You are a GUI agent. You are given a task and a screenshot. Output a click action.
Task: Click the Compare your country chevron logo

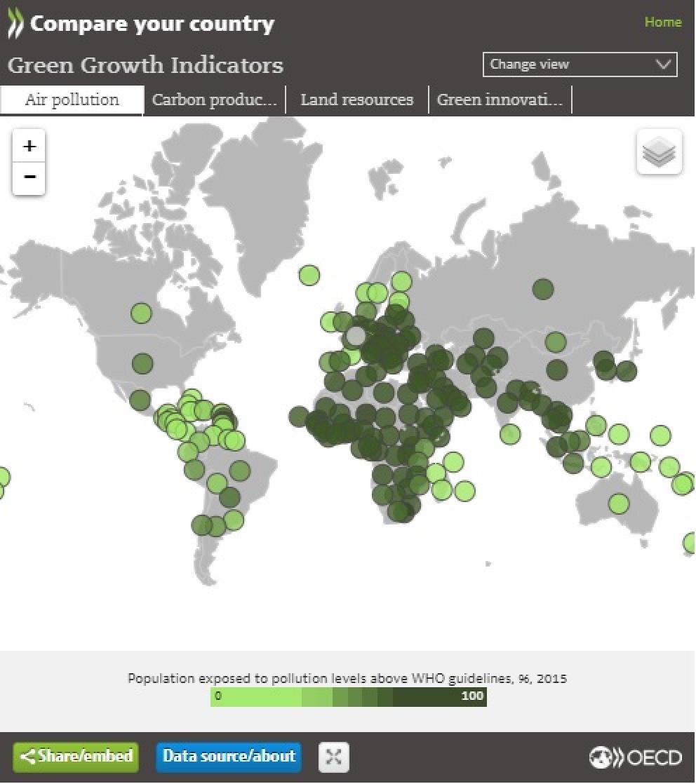pyautogui.click(x=15, y=24)
